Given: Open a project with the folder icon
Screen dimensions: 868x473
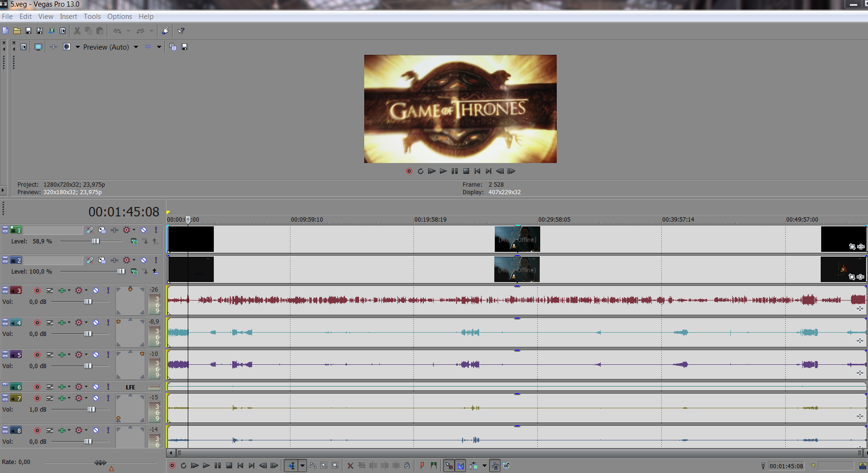Looking at the screenshot, I should click(17, 31).
